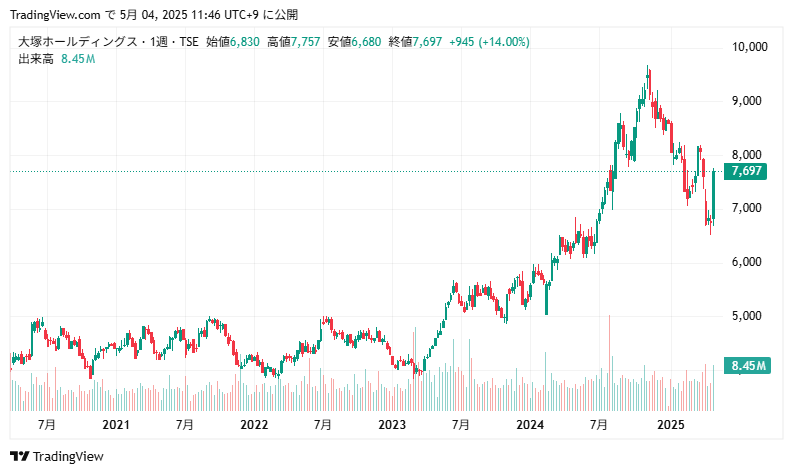Click the 9,000 price axis label
The width and height of the screenshot is (793, 474).
pyautogui.click(x=747, y=101)
